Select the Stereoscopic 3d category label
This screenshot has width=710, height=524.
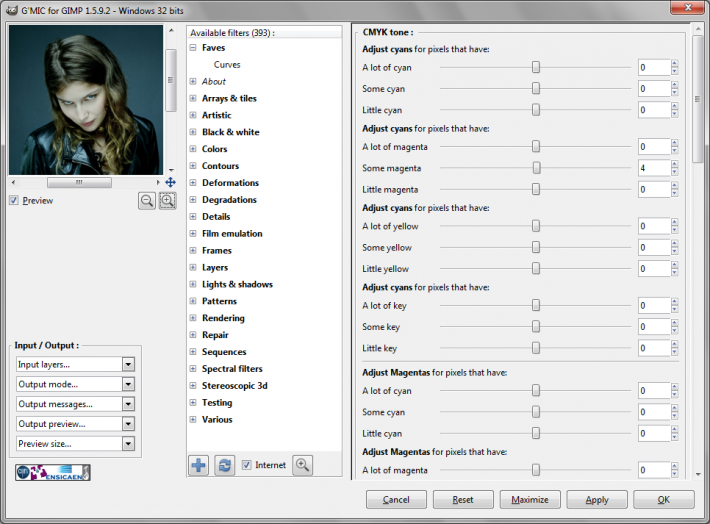(x=235, y=386)
